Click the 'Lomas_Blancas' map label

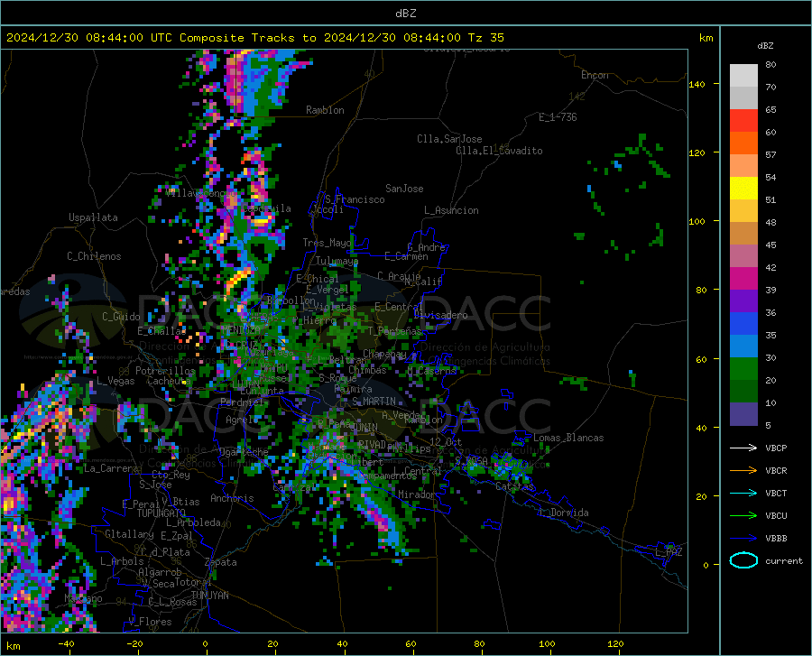[568, 438]
